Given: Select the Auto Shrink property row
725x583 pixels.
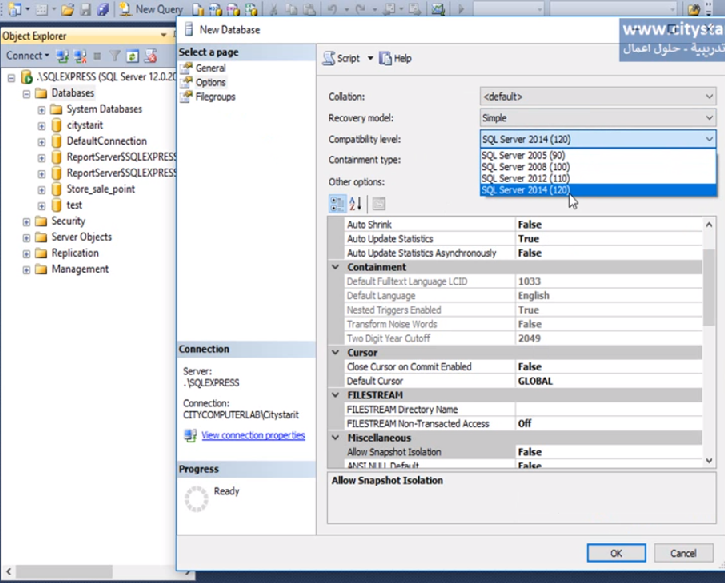Looking at the screenshot, I should coord(524,225).
